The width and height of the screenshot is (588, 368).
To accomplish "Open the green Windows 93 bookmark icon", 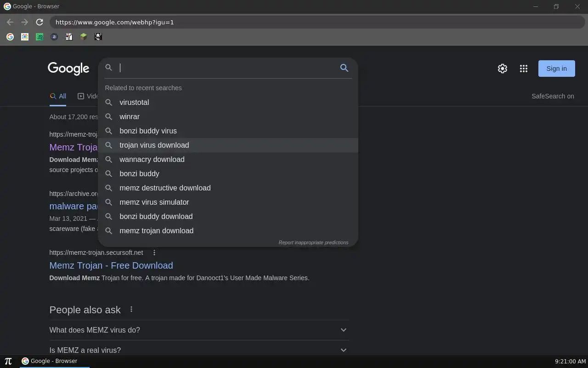I will pos(40,37).
